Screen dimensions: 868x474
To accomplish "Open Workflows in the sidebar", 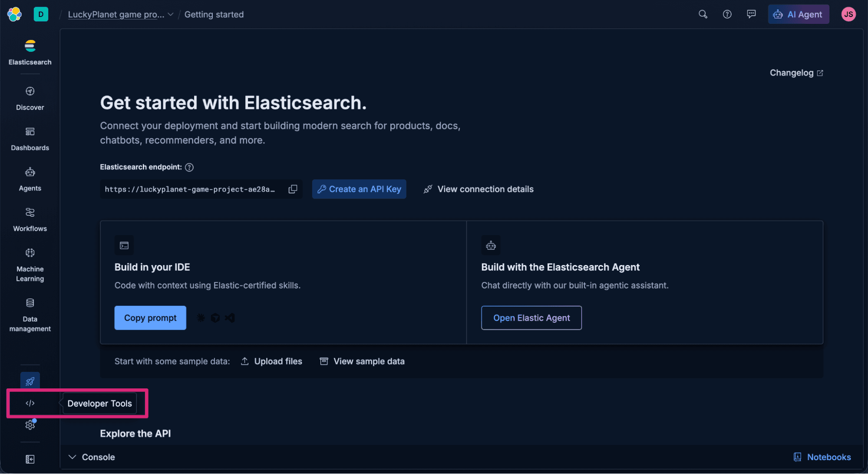I will point(30,220).
